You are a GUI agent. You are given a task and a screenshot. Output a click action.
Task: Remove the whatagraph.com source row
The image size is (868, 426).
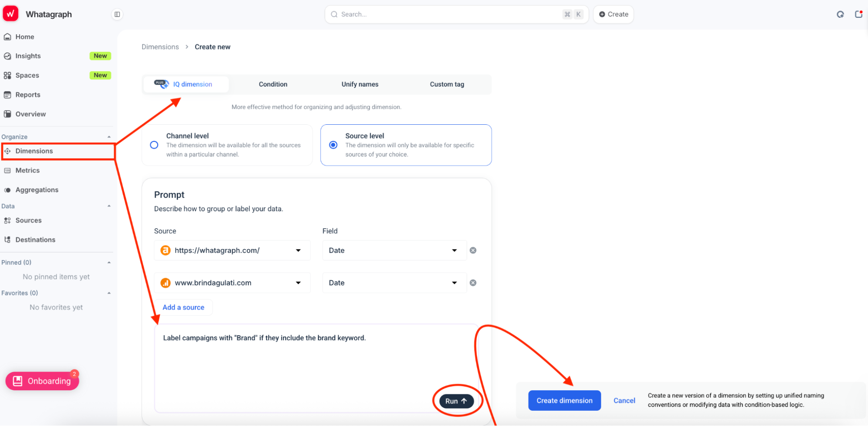click(x=473, y=250)
